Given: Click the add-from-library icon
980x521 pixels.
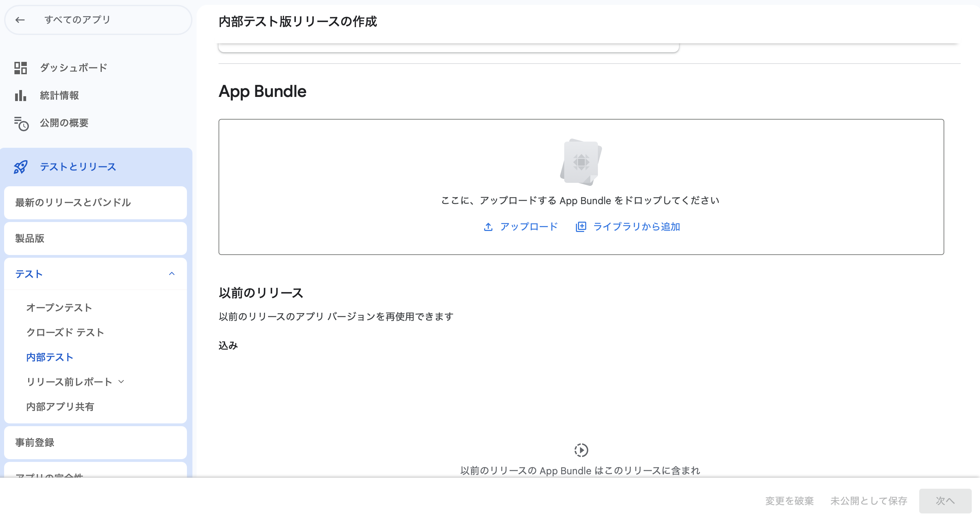Looking at the screenshot, I should point(581,227).
